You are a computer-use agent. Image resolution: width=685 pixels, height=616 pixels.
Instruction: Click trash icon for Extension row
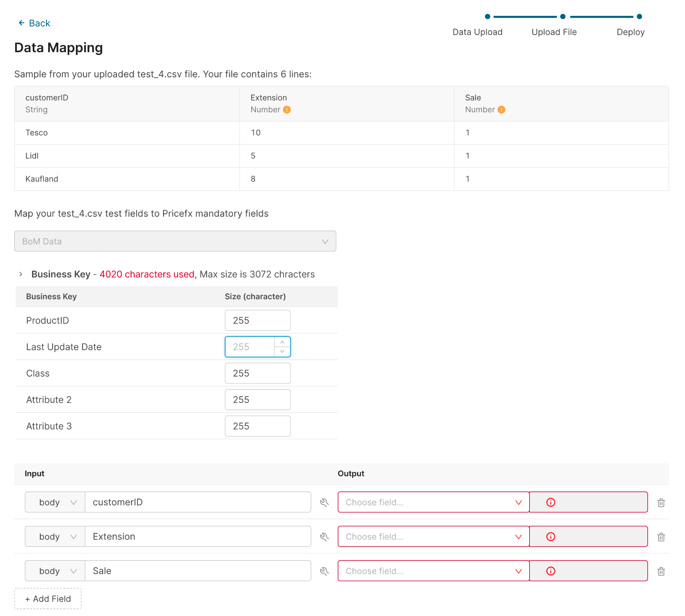(x=661, y=537)
